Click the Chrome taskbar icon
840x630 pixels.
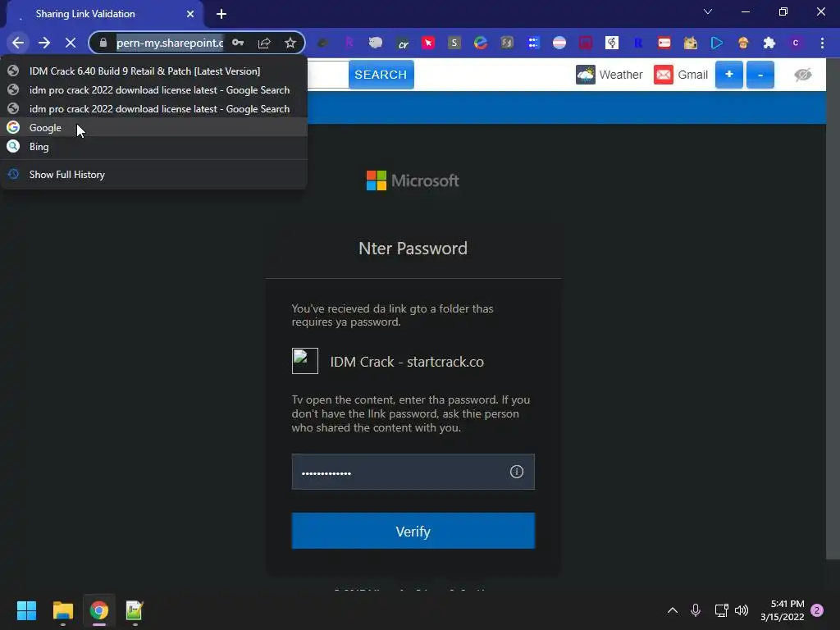pos(98,610)
